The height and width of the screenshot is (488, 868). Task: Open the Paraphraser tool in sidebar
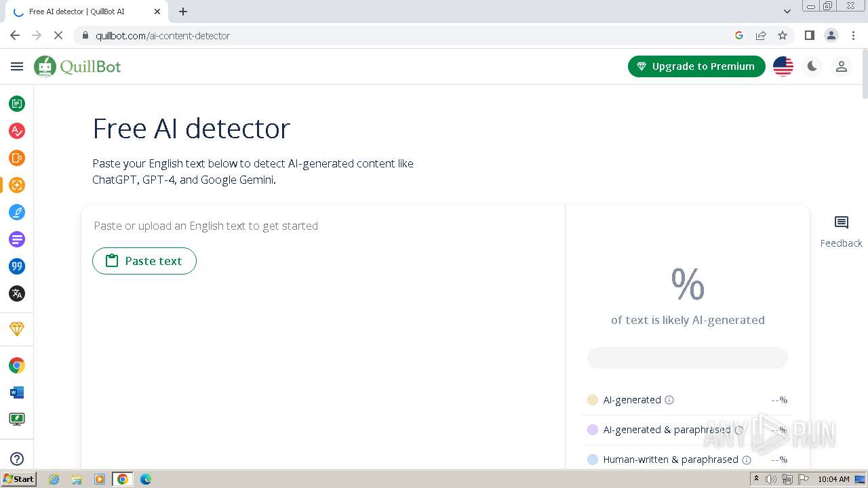pos(17,104)
